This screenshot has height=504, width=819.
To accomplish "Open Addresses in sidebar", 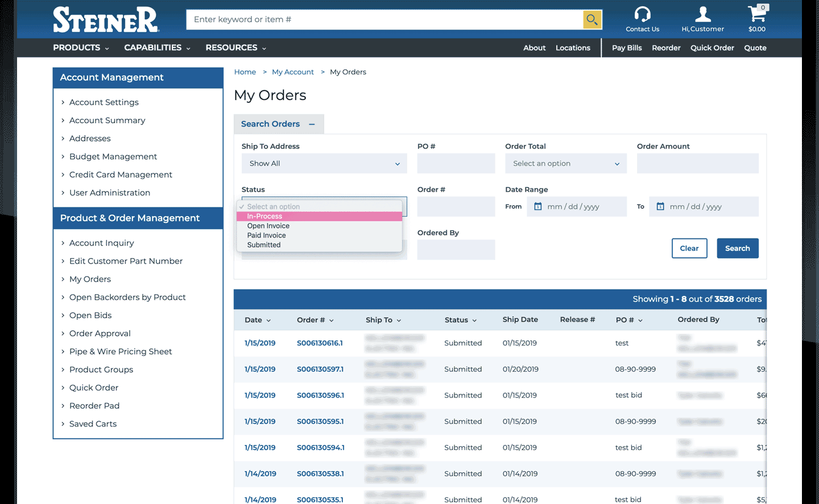I will [90, 139].
